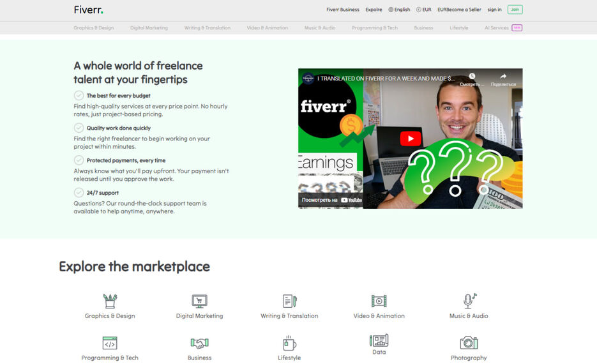Click the Data category label
Viewport: 597px width, 364px height.
coord(379,352)
